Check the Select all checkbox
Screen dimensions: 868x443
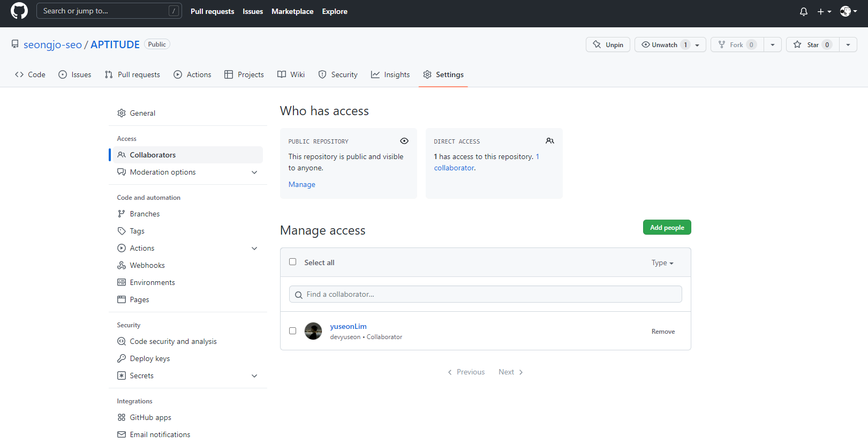coord(292,262)
